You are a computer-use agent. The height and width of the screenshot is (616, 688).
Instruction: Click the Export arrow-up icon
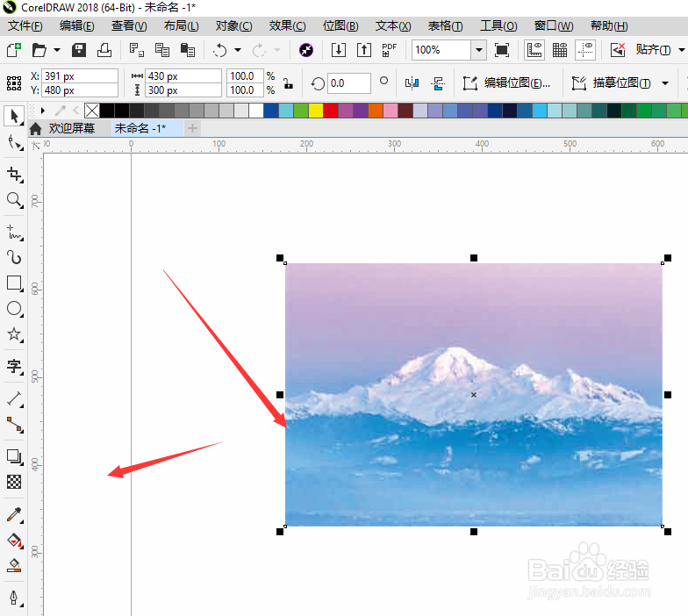[363, 49]
